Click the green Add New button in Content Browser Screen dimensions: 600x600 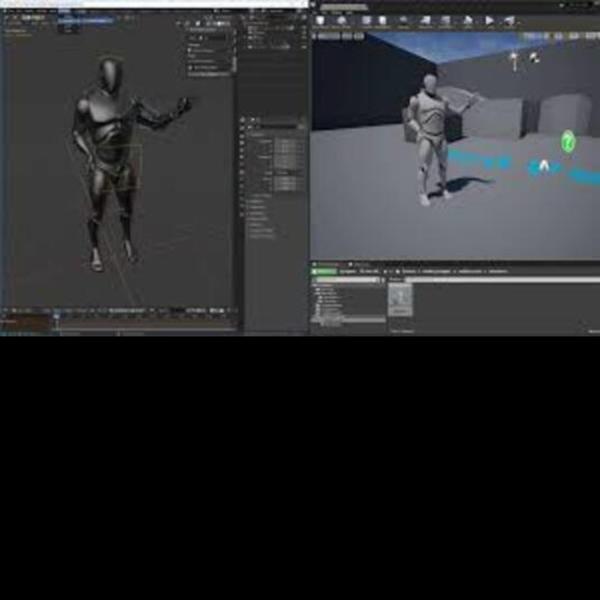click(324, 271)
